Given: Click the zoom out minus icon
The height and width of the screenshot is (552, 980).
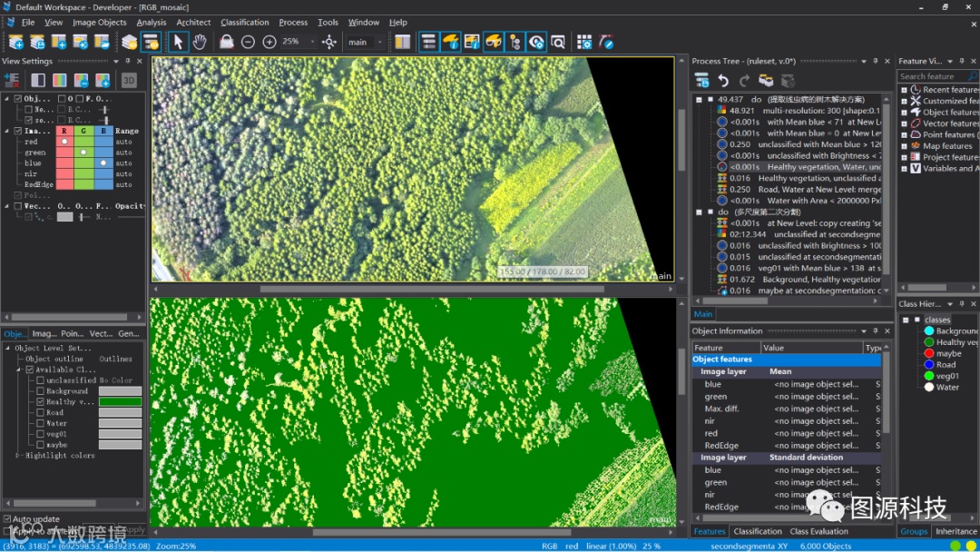Looking at the screenshot, I should click(x=248, y=42).
